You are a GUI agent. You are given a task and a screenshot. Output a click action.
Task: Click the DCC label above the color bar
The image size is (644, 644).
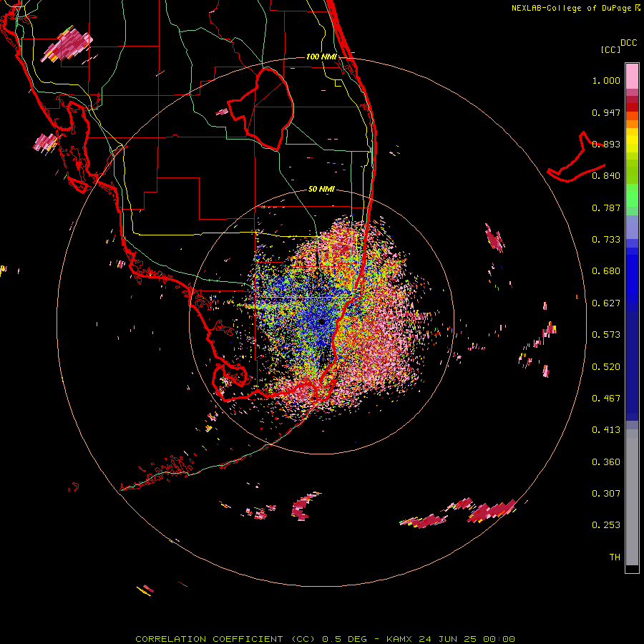628,43
